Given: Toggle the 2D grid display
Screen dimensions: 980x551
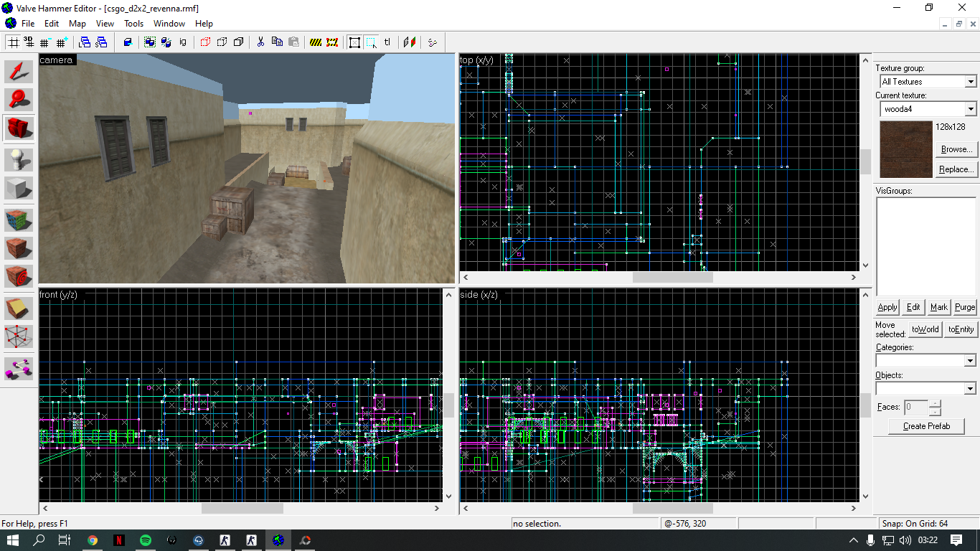Looking at the screenshot, I should click(14, 42).
